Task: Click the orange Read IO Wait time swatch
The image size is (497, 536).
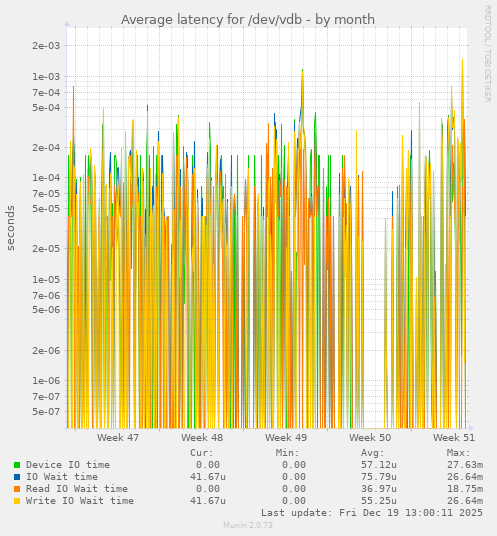Action: point(17,489)
